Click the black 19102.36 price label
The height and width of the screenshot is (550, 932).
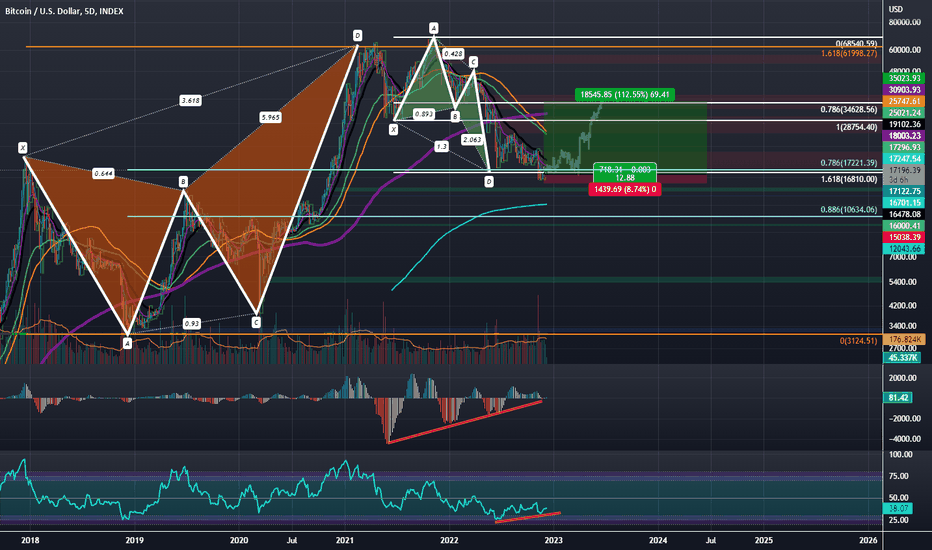[904, 124]
